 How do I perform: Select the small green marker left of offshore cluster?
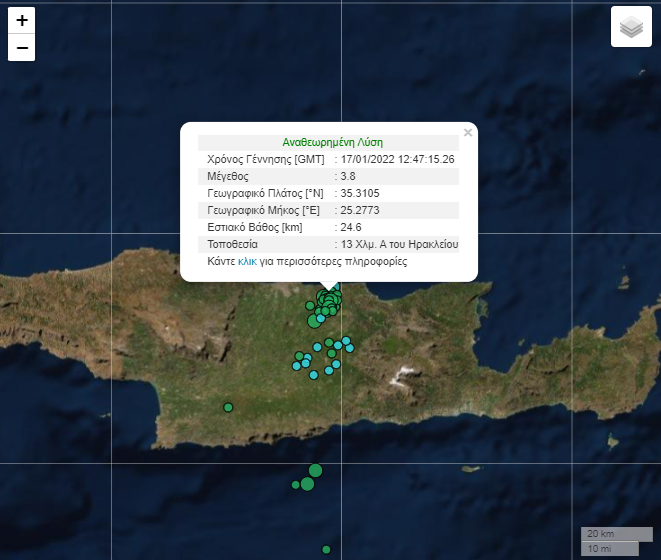point(295,485)
